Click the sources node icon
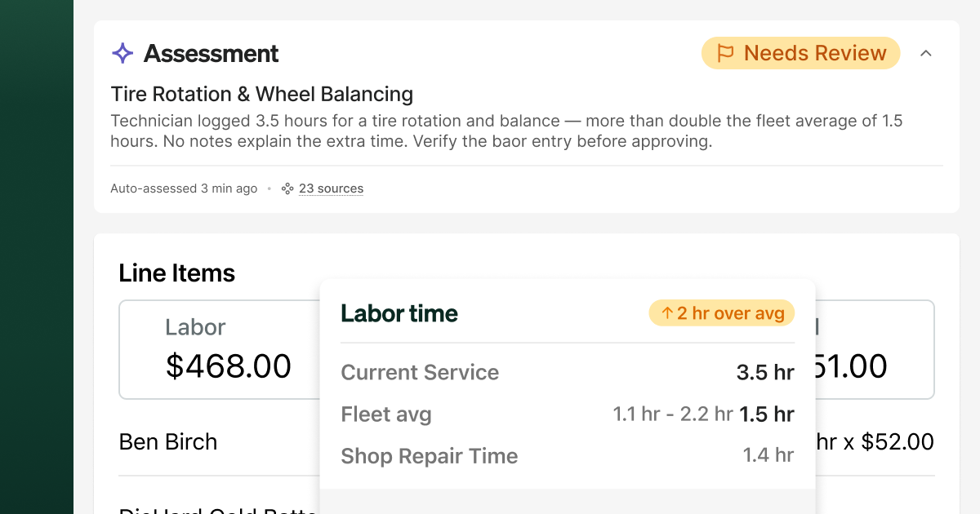 tap(287, 188)
